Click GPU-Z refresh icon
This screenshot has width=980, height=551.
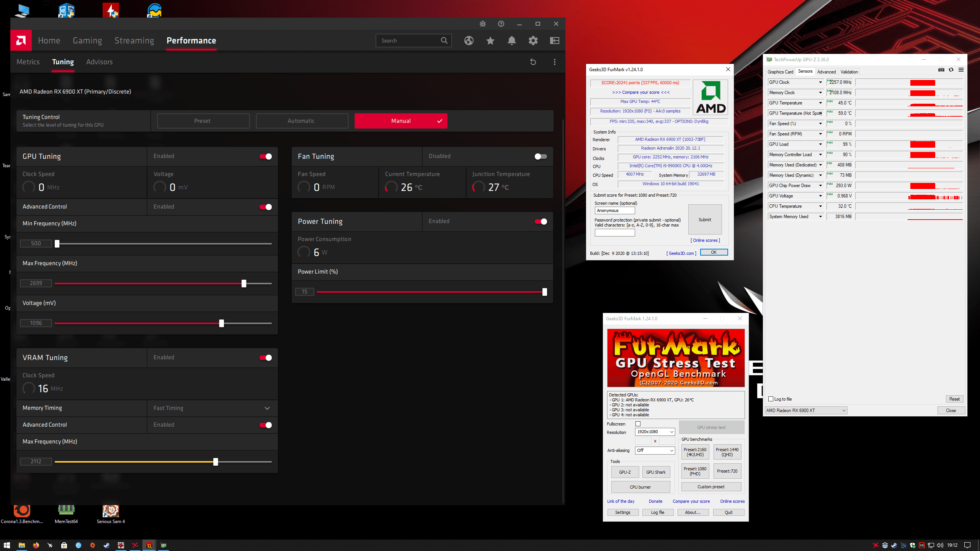pos(951,70)
